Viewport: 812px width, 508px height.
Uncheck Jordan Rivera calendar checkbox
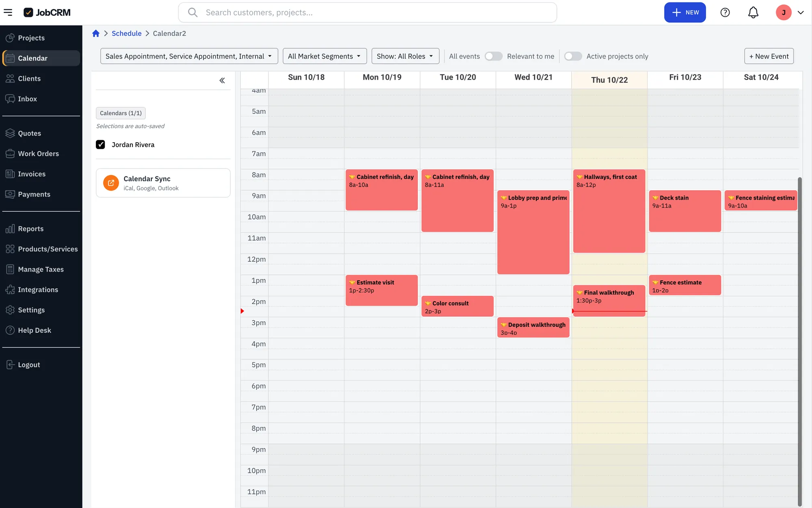pos(100,145)
